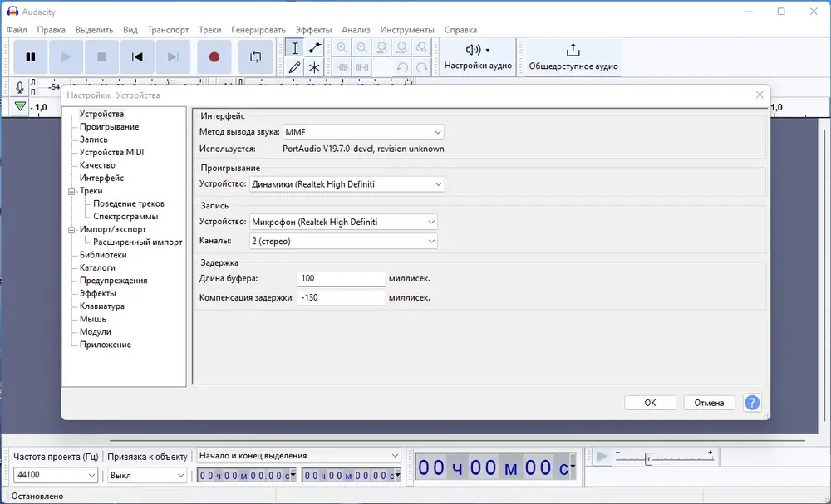Click Fit selection to width icon
Screen dimensions: 831x504
381,48
